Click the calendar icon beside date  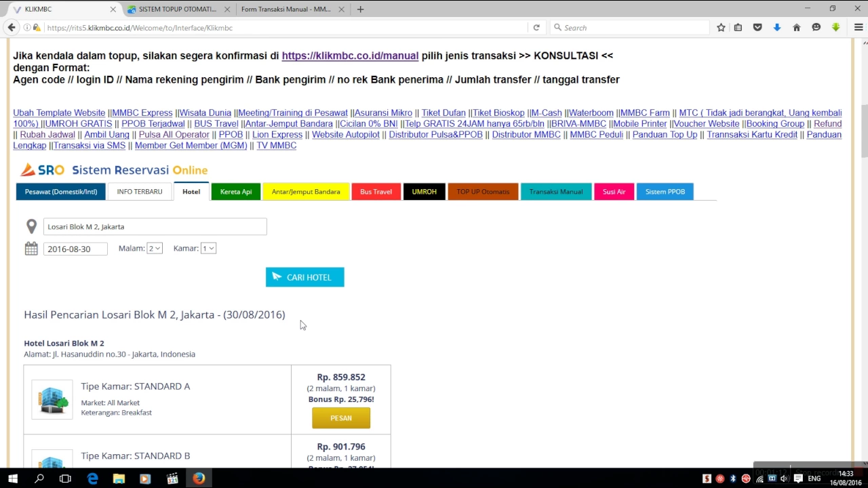[31, 249]
